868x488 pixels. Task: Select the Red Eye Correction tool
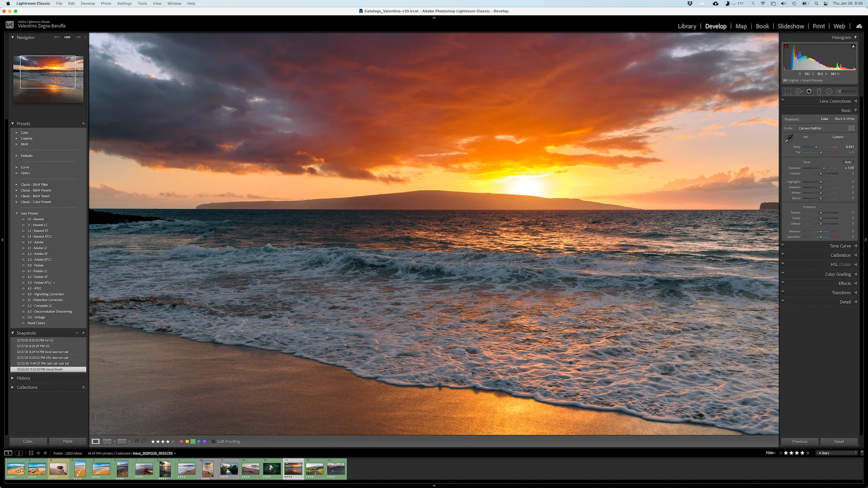[809, 91]
